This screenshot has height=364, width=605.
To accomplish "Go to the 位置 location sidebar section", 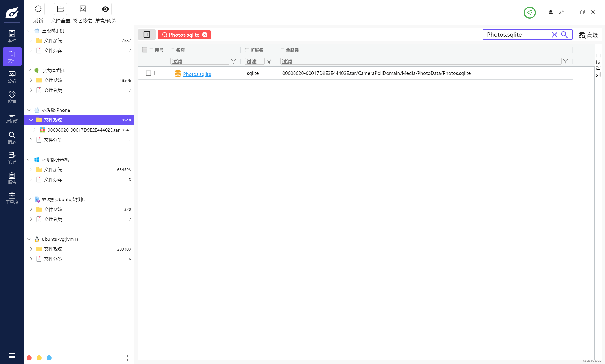I will (12, 97).
